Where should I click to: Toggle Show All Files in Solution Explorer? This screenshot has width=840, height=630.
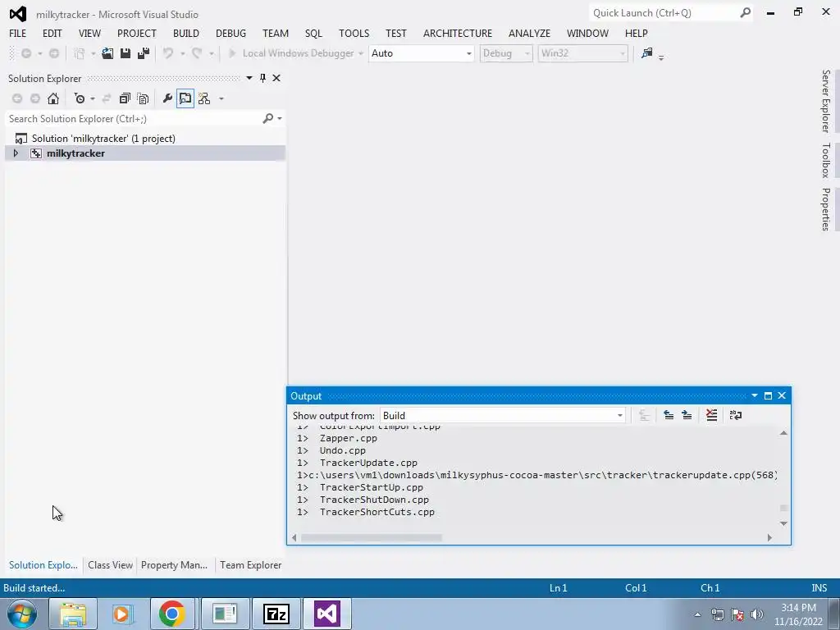coord(143,98)
